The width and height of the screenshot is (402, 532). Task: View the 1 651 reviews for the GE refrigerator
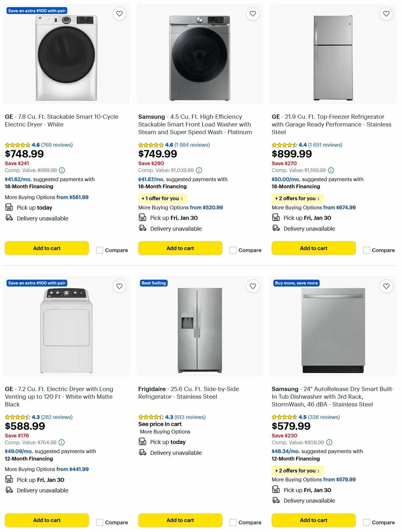(x=326, y=145)
